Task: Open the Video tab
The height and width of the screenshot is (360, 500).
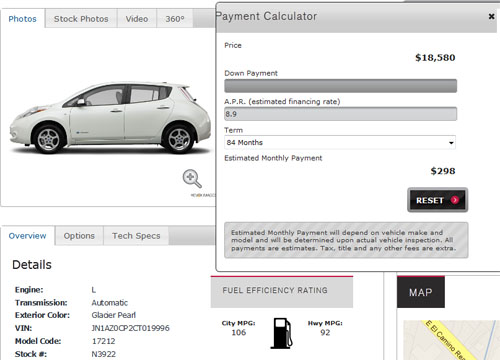Action: coord(137,19)
